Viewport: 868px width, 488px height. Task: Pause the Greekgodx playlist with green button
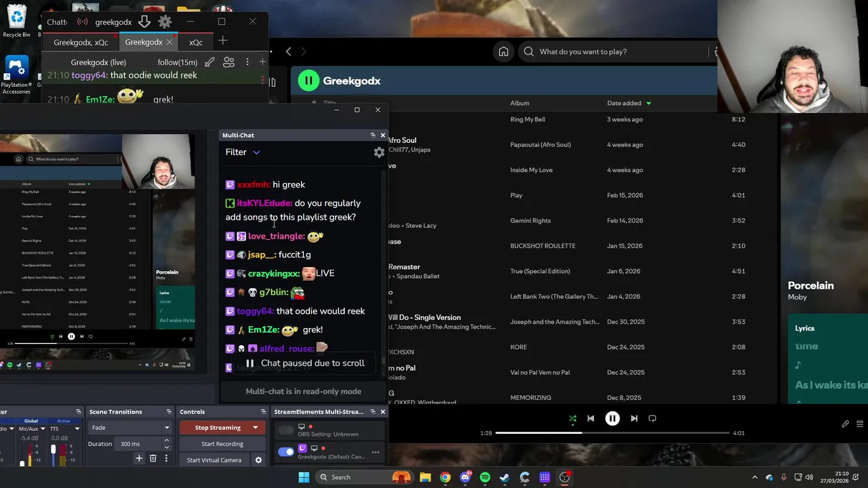309,81
